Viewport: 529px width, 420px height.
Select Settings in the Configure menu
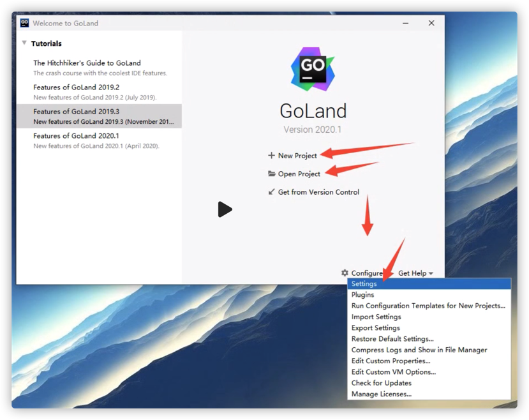coord(429,283)
